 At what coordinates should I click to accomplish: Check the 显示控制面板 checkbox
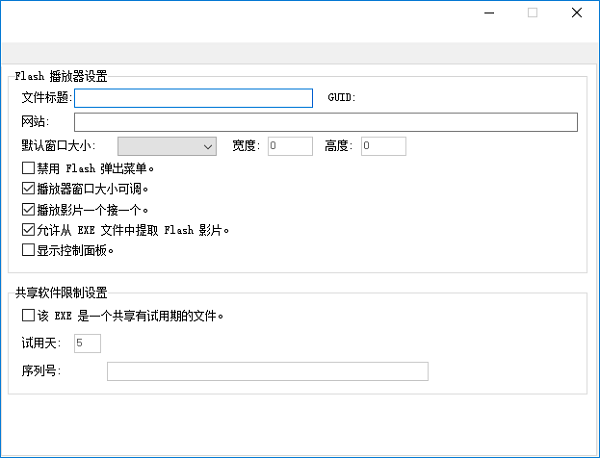(28, 250)
